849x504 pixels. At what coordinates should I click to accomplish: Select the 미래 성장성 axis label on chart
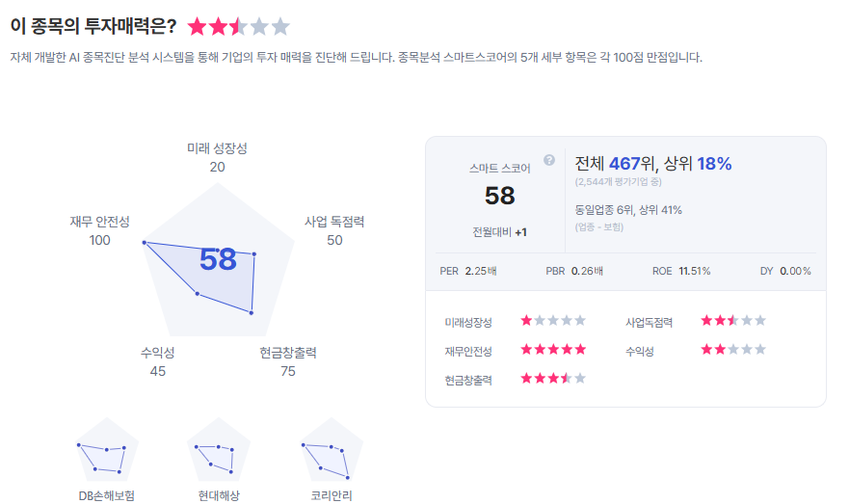coord(217,148)
